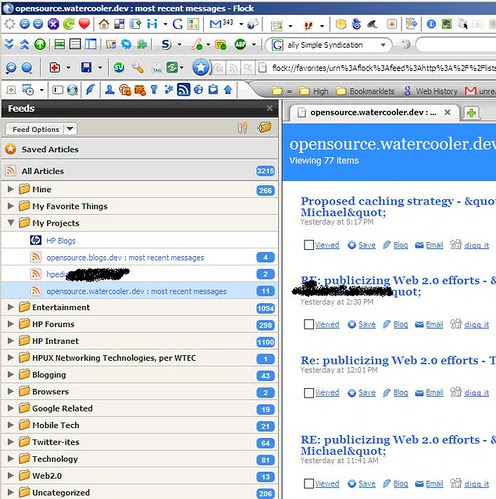
Task: Click the Adblock Plus ABP icon
Action: click(240, 44)
